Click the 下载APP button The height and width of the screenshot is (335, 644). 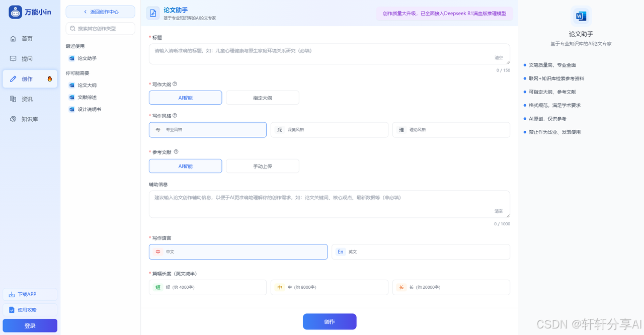point(30,294)
